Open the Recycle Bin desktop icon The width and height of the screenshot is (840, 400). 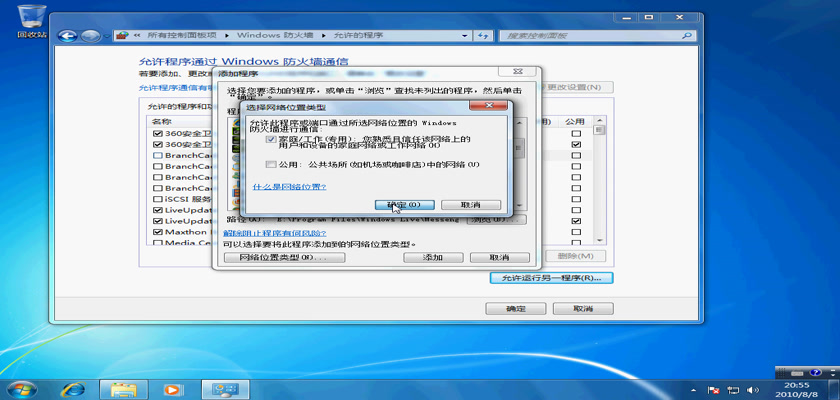[32, 17]
